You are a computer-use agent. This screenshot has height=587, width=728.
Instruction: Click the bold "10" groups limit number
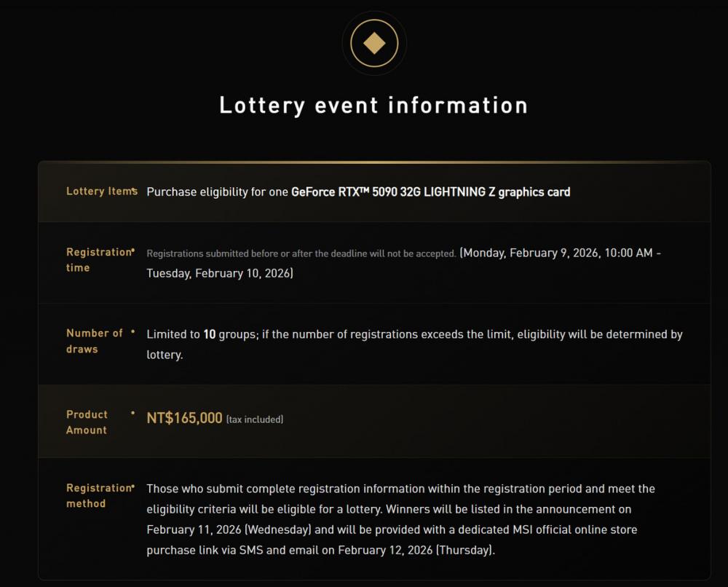click(210, 335)
